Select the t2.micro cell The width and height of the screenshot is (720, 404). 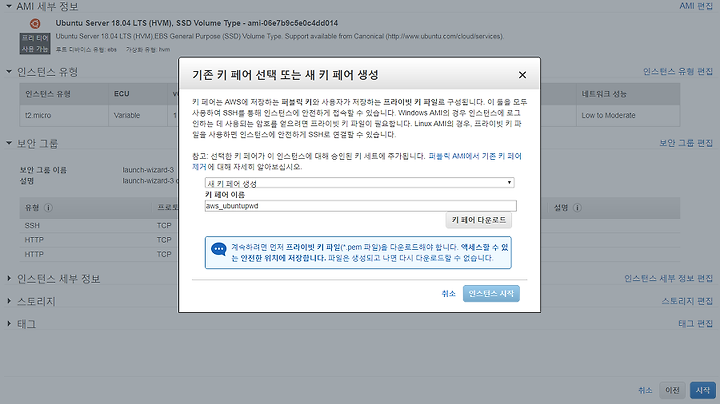click(64, 115)
